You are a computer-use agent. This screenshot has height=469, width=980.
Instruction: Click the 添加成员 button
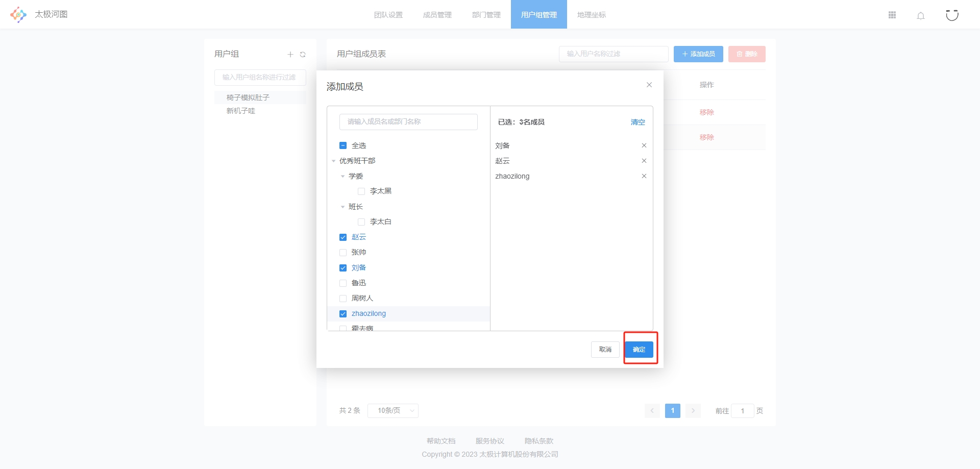(x=698, y=54)
